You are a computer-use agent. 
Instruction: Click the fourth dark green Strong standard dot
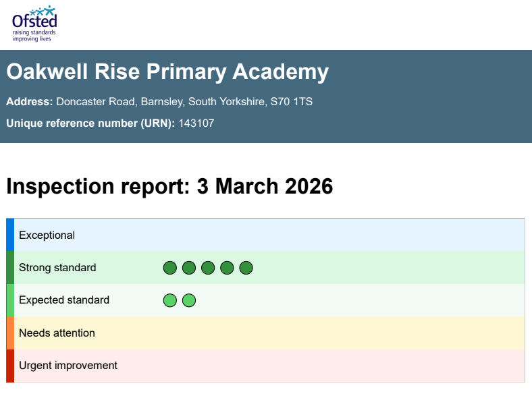[x=227, y=268]
